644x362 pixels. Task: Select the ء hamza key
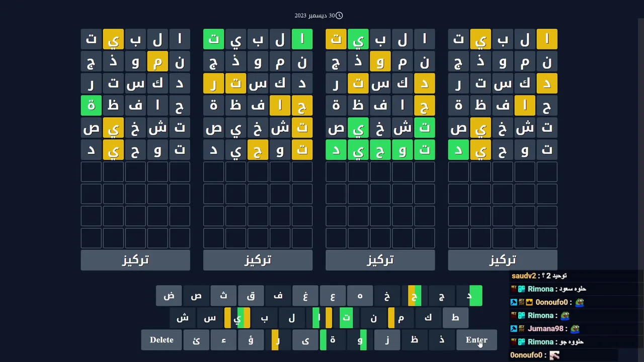pos(223,340)
